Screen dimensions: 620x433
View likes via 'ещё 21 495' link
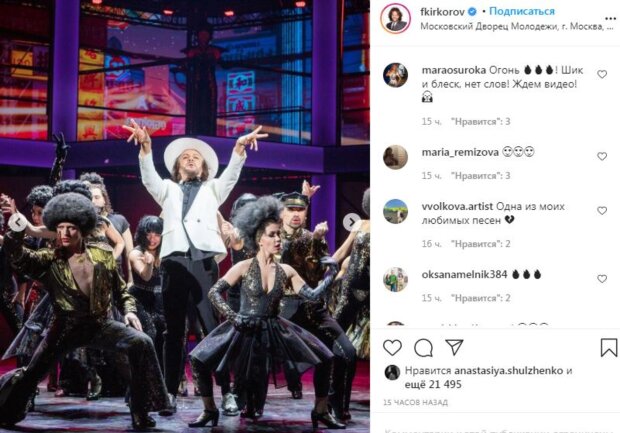433,384
